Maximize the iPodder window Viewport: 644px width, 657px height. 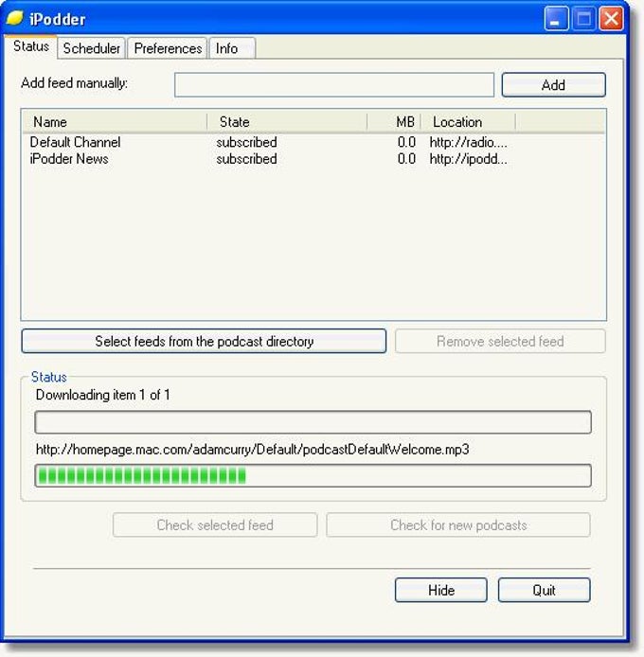(x=584, y=19)
